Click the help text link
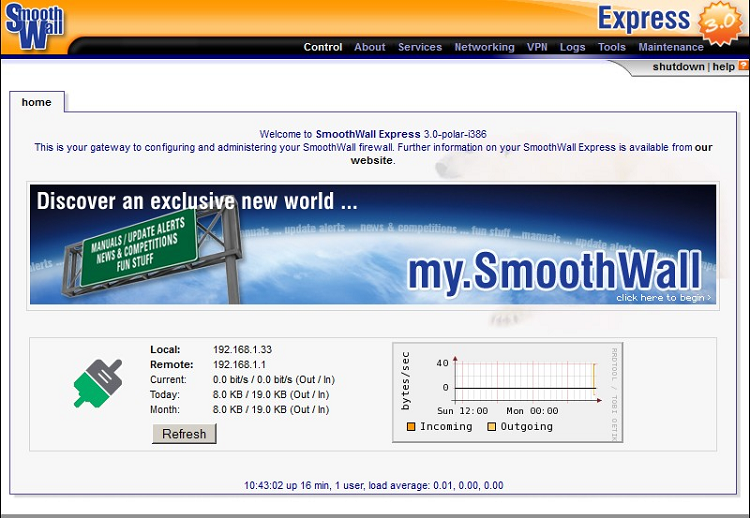This screenshot has height=518, width=750. pos(723,67)
